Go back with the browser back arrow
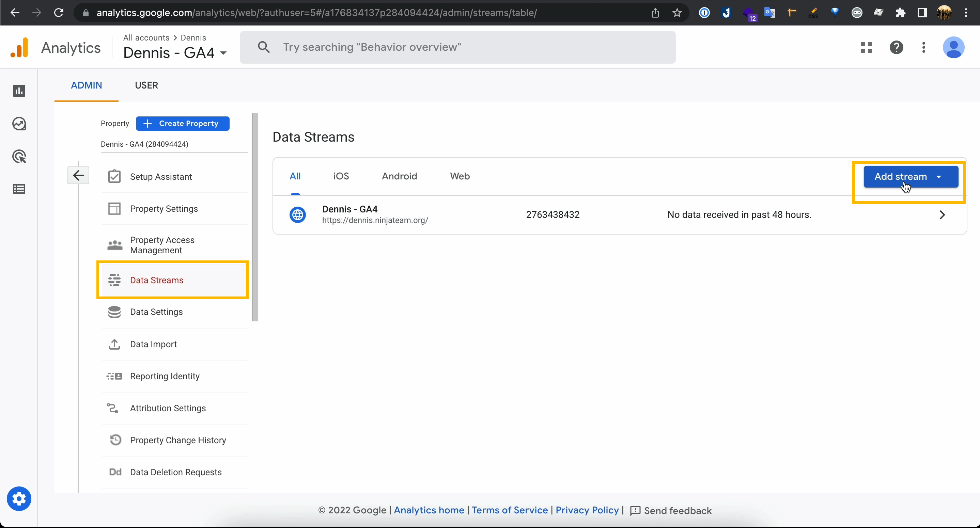The image size is (980, 528). [x=15, y=13]
